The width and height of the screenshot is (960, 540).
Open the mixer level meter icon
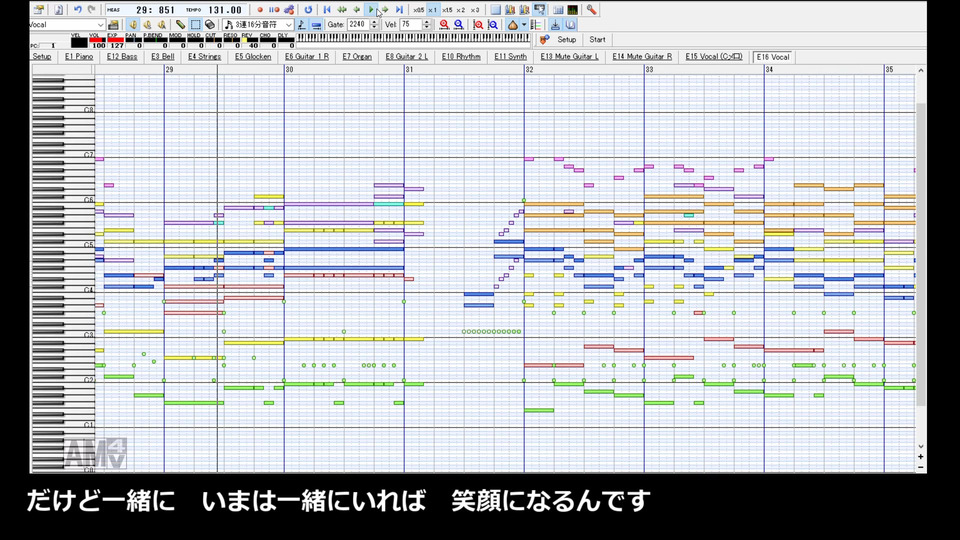(x=572, y=10)
